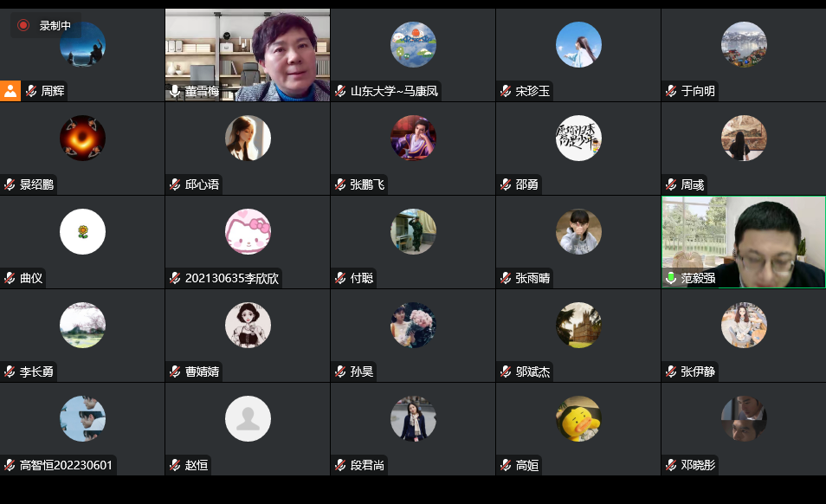The image size is (826, 504).
Task: Click the 高智恒202230601 name label
Action: tap(66, 465)
